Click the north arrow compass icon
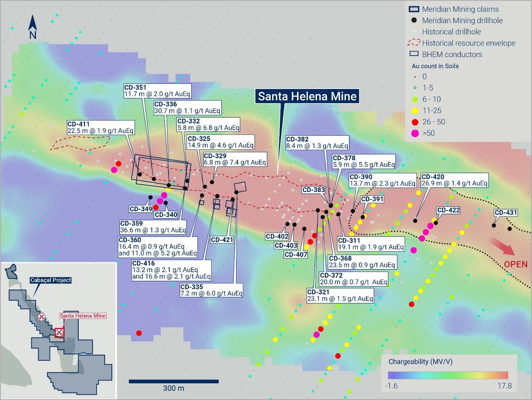The width and height of the screenshot is (532, 400). tap(33, 27)
